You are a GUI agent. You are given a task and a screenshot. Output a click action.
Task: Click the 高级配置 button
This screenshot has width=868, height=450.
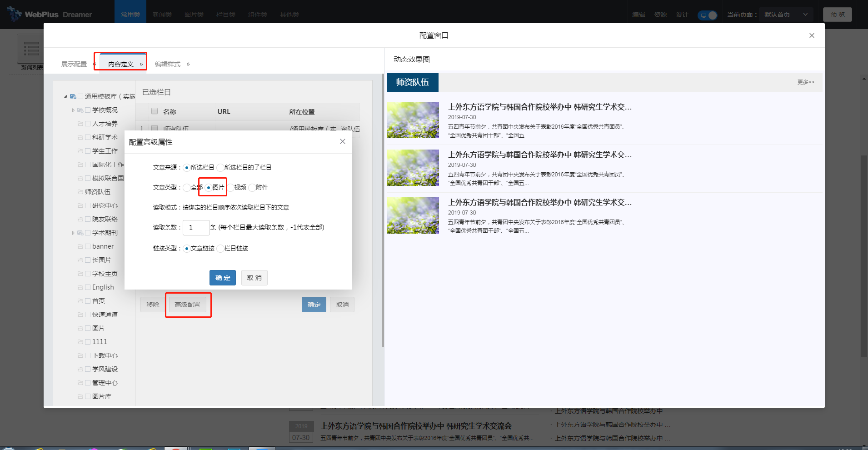[188, 305]
